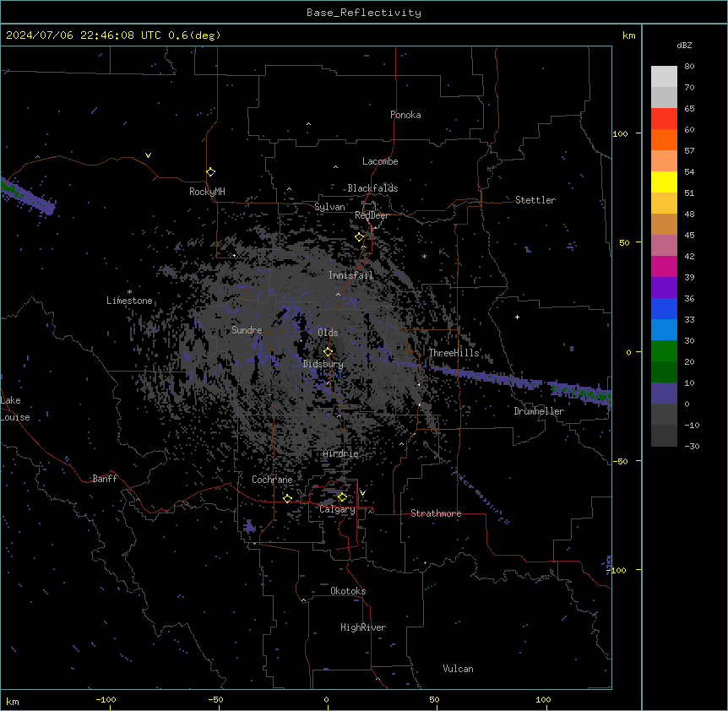Click the Airdrie label
728x711 pixels.
[x=341, y=453]
